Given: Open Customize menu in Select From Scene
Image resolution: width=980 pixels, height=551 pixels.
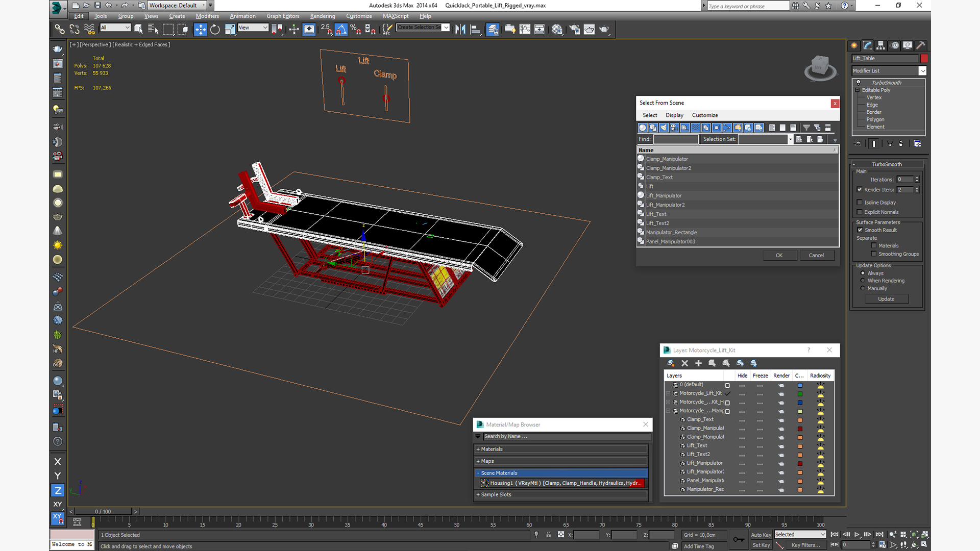Looking at the screenshot, I should [x=705, y=115].
